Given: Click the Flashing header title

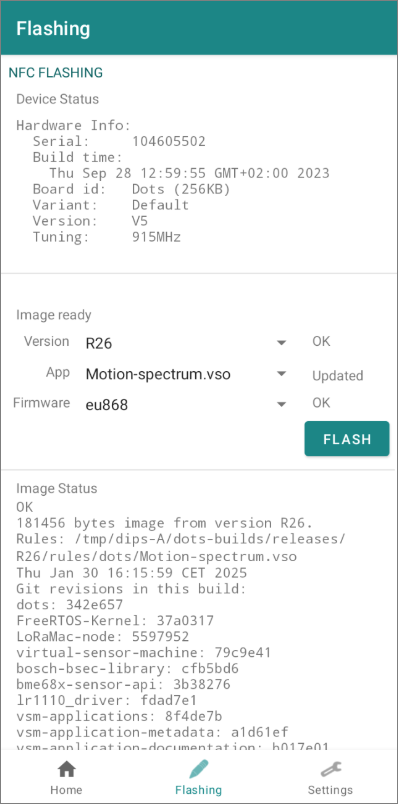Looking at the screenshot, I should tap(53, 28).
